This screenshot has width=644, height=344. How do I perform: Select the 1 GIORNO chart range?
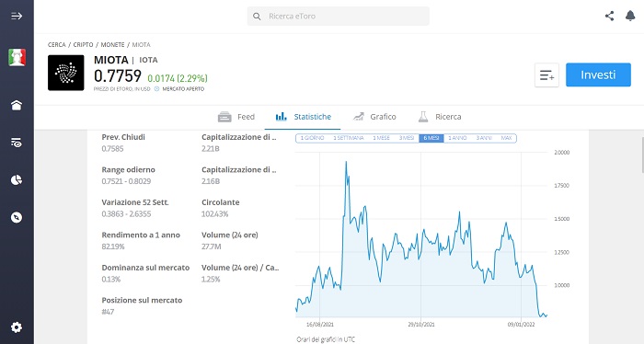[312, 138]
